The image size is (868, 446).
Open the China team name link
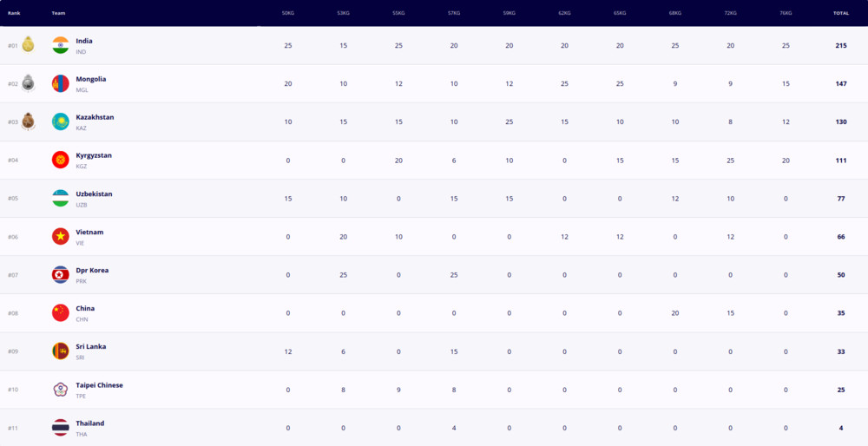[x=85, y=309]
